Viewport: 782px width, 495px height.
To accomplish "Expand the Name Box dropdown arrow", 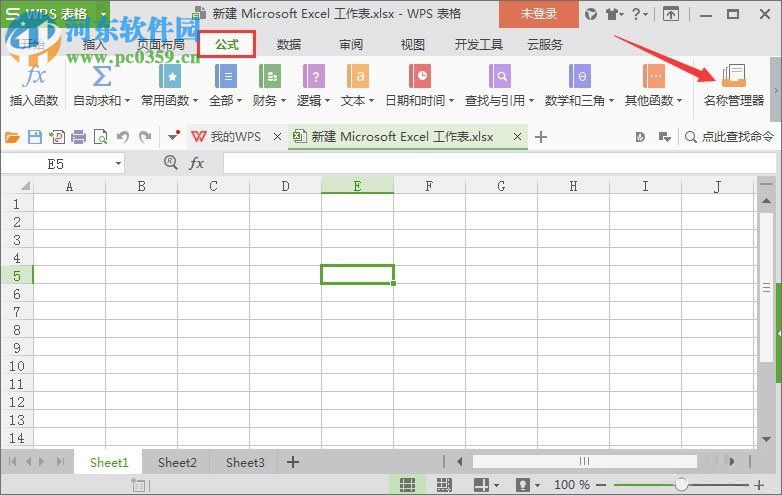I will click(118, 164).
